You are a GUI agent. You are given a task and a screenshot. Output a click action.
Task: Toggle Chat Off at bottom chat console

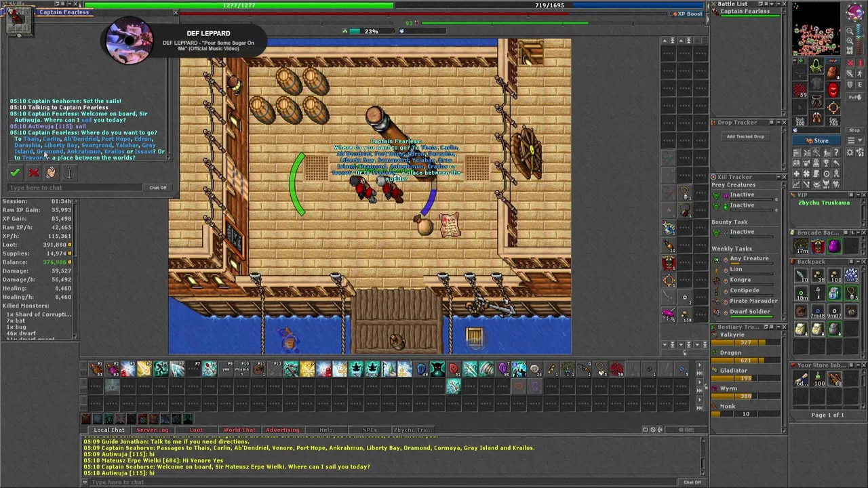click(692, 482)
